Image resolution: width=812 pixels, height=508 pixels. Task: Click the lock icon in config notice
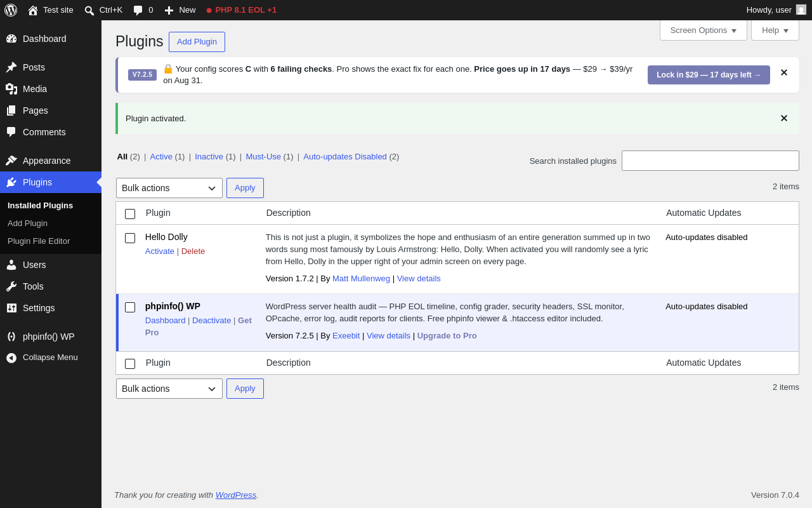168,69
